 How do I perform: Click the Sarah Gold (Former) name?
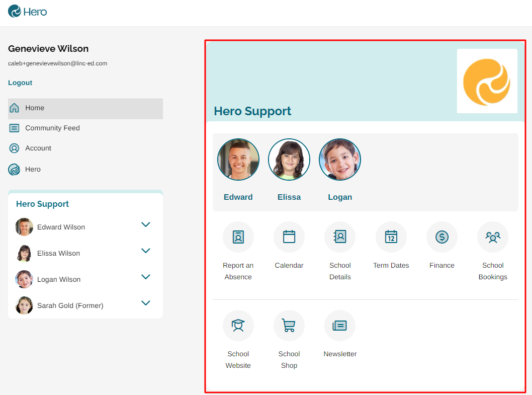coord(70,305)
